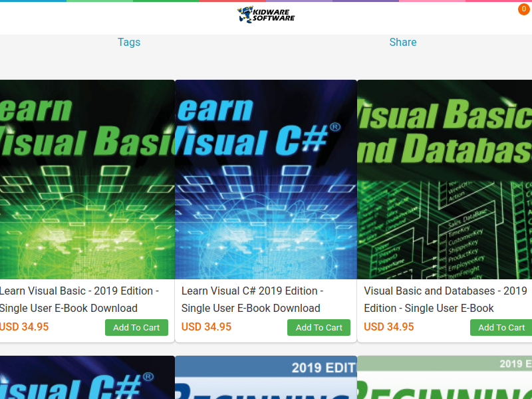The image size is (532, 399).
Task: Open the Visual Basic and Databases book cover
Action: tap(445, 180)
